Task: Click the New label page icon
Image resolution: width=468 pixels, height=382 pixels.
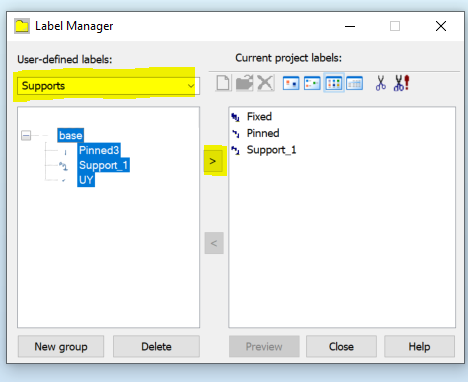Action: coord(223,83)
